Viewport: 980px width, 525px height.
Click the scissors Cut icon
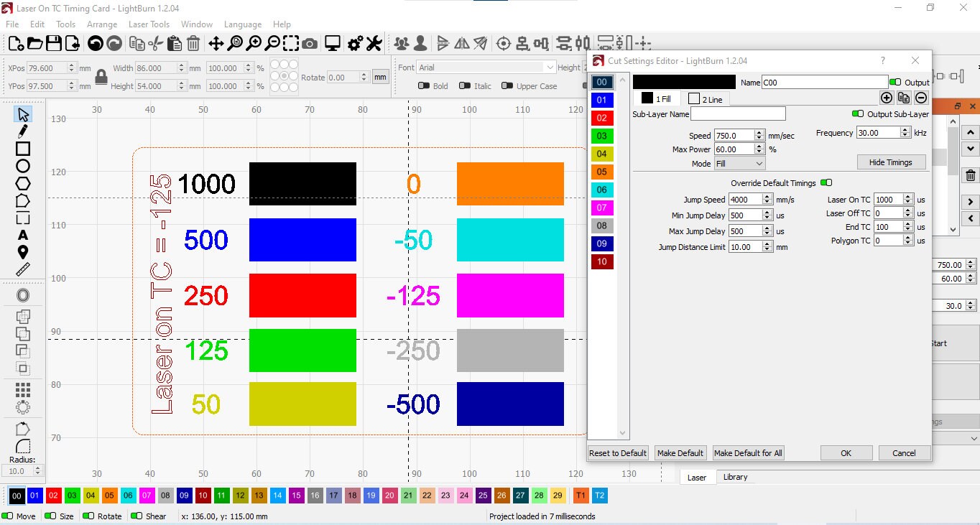coord(155,44)
